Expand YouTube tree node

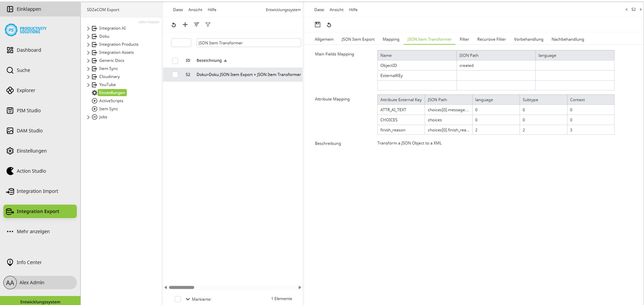tap(88, 85)
